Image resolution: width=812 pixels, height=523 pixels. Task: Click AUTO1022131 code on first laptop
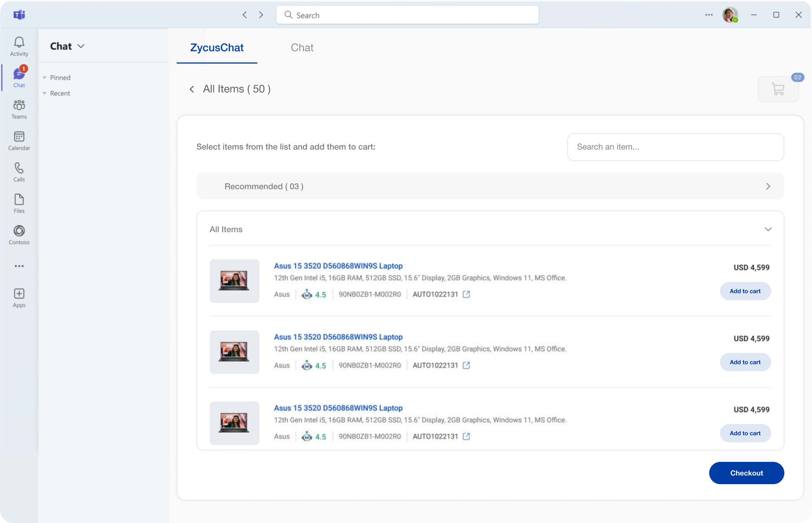(x=435, y=294)
